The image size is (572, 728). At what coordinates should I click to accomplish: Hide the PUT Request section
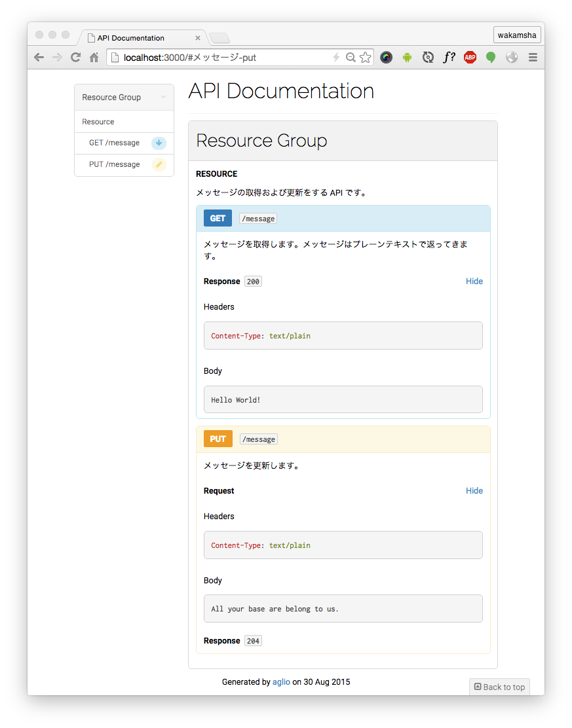[474, 491]
